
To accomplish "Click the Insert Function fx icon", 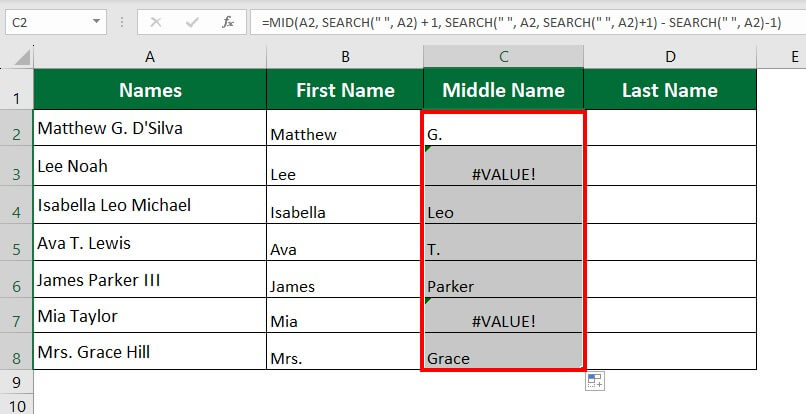I will tap(228, 21).
